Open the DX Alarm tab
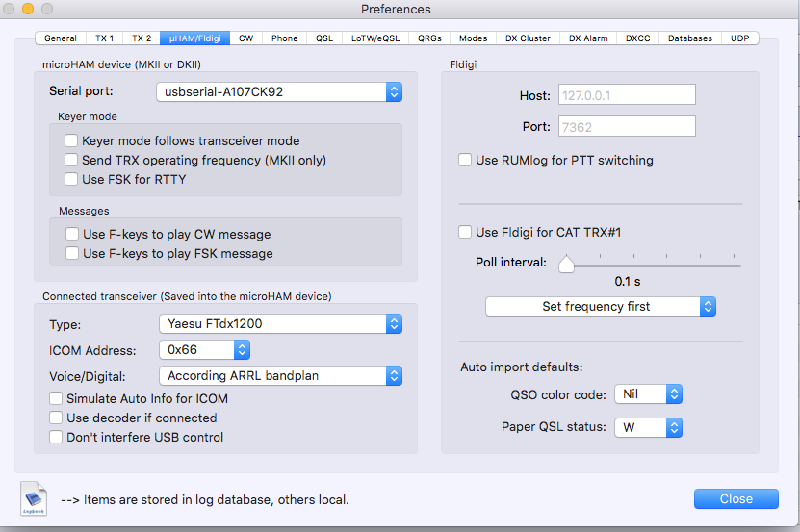Image resolution: width=800 pixels, height=532 pixels. (x=588, y=38)
